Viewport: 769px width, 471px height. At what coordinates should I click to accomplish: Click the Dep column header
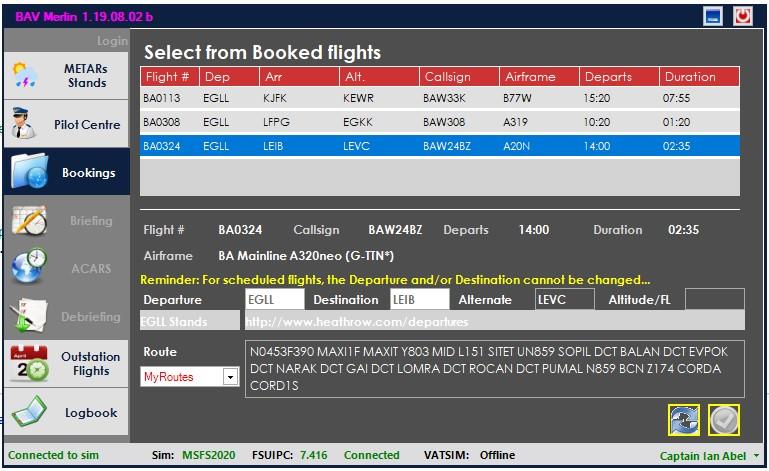pyautogui.click(x=230, y=77)
